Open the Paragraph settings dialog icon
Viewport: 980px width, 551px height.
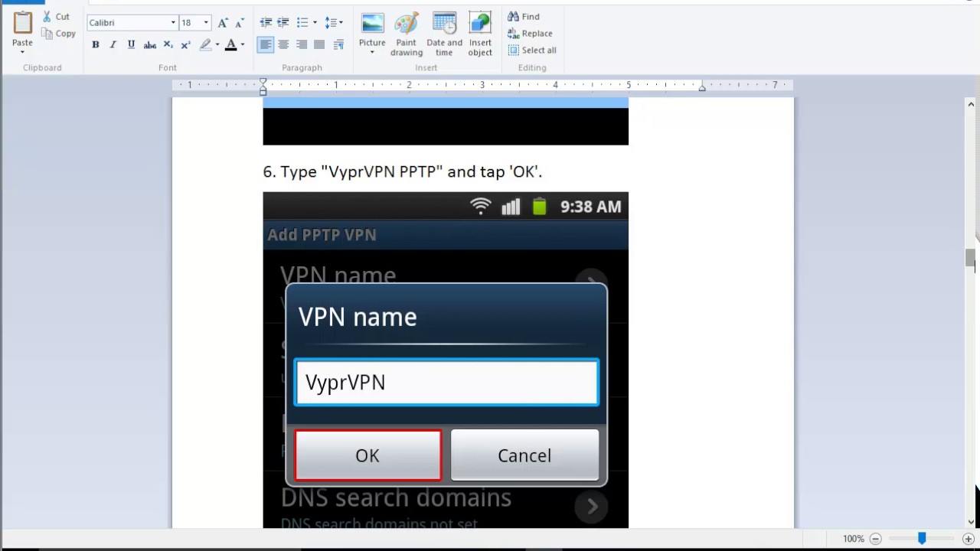(x=339, y=45)
